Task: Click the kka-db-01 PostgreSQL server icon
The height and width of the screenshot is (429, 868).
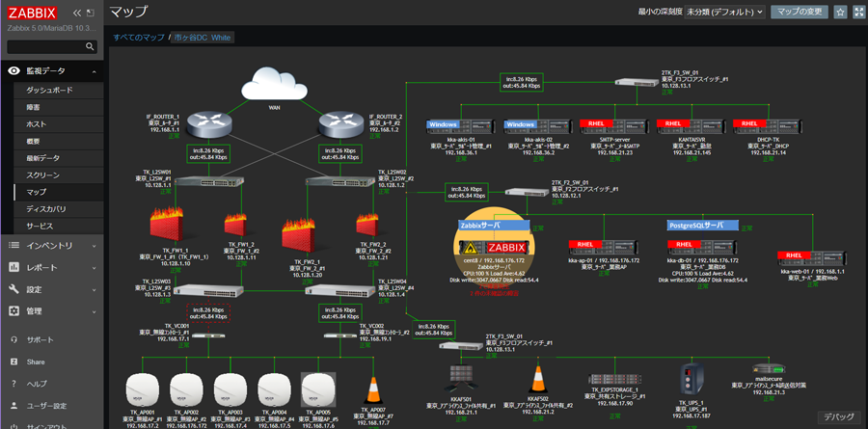Action: coord(703,248)
